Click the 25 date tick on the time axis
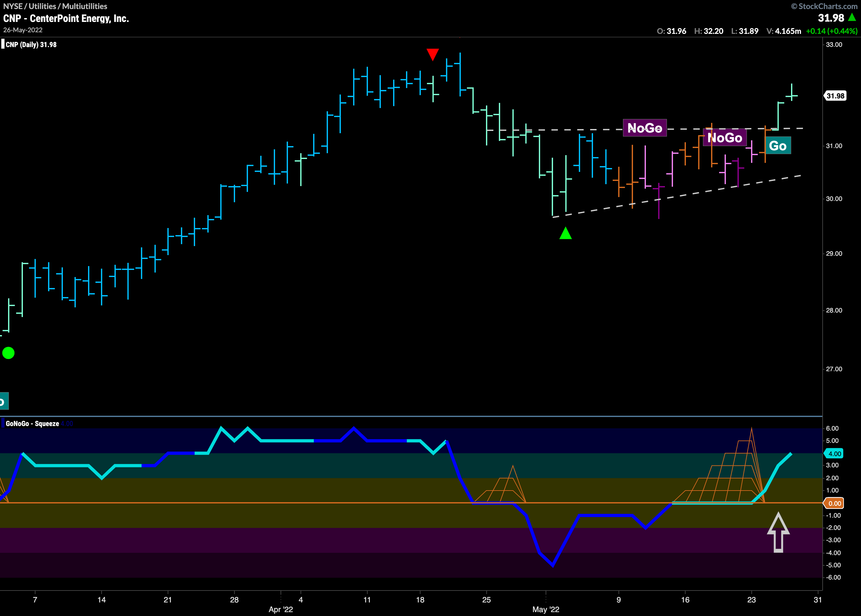This screenshot has width=861, height=616. (x=486, y=600)
